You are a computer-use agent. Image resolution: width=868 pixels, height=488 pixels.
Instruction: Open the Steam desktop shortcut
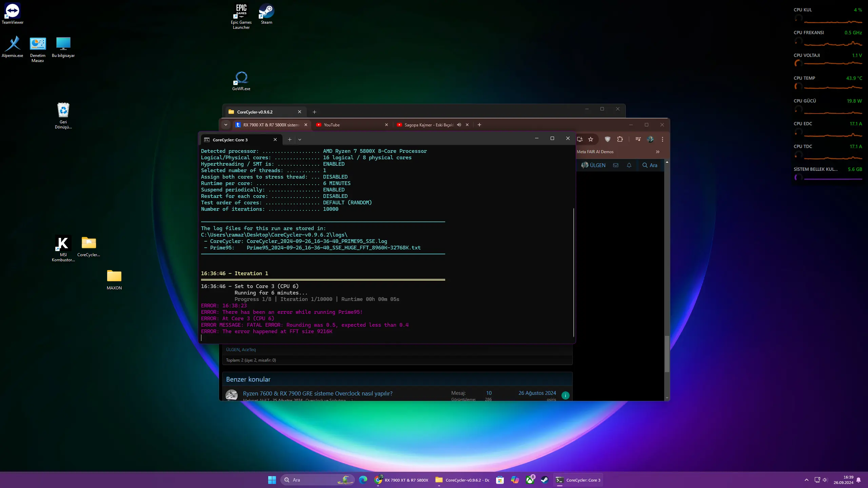pos(267,14)
